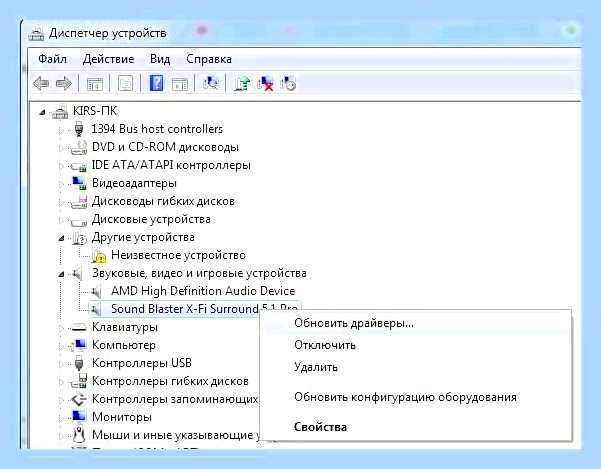Screen dimensions: 601x469
Task: Choose Удалить in the context menu
Action: [x=416, y=367]
